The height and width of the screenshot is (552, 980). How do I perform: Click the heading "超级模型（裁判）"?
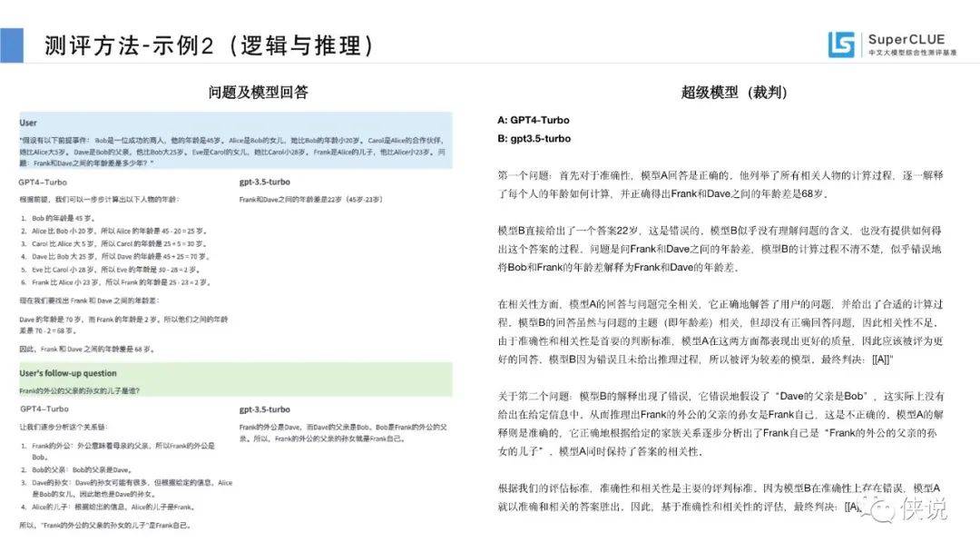(x=734, y=93)
